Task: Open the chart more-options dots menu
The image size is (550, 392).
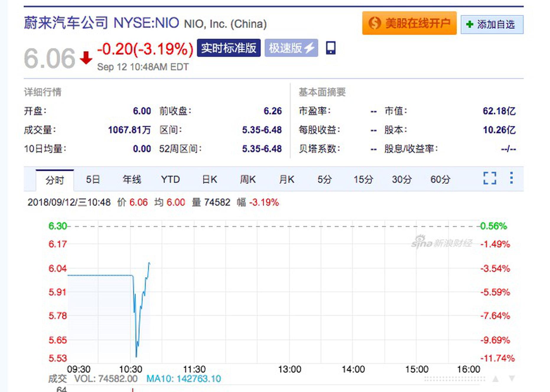Action: [511, 178]
